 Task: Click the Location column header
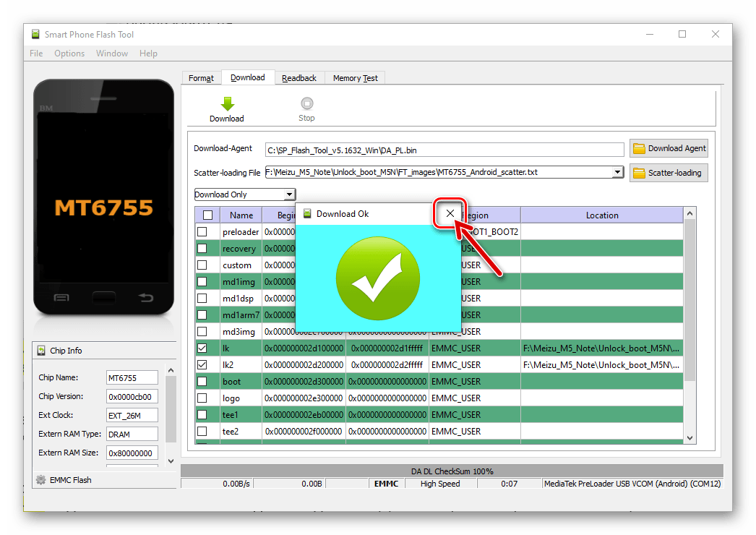[602, 215]
